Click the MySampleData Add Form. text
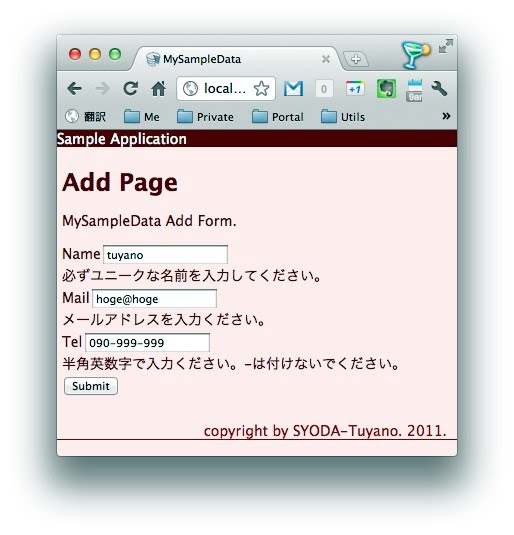The height and width of the screenshot is (535, 514). tap(149, 221)
